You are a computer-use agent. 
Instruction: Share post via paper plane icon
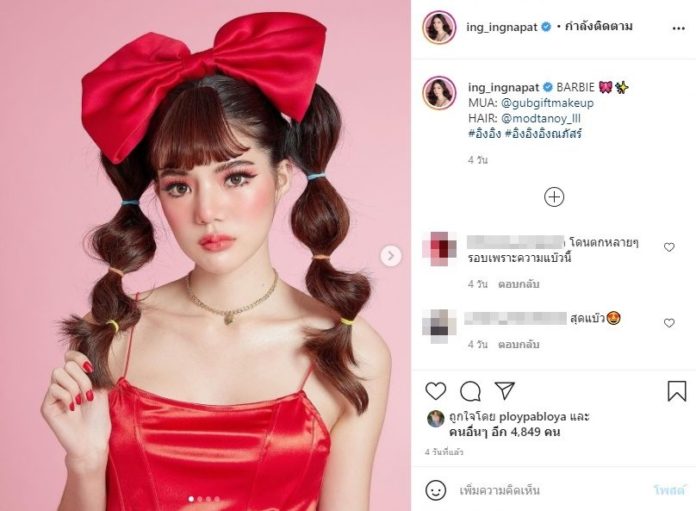[x=505, y=390]
